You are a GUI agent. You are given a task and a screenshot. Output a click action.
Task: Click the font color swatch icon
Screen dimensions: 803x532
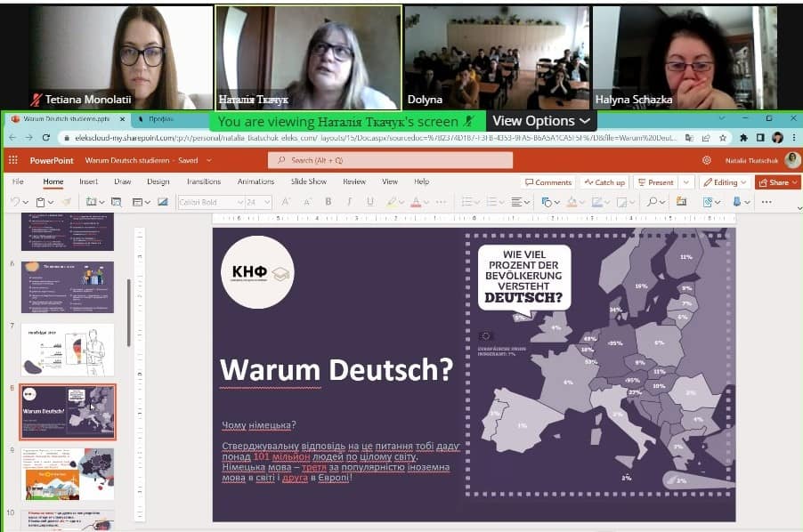[x=416, y=202]
